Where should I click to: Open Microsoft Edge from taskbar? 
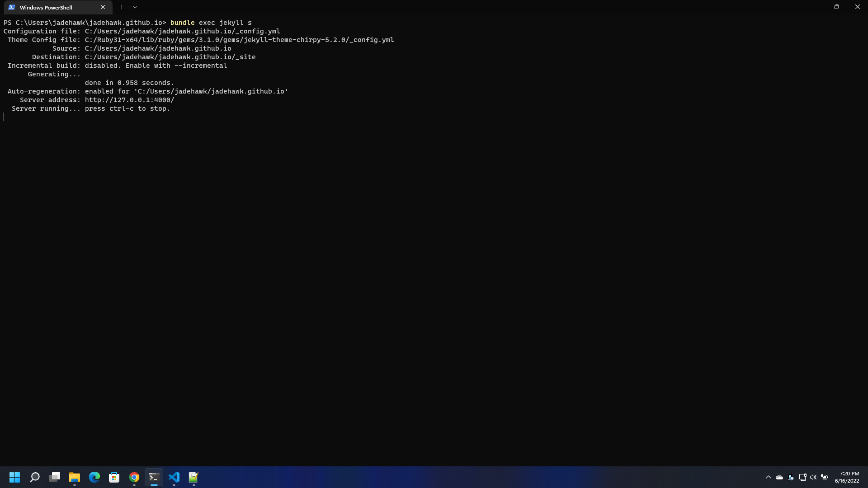click(x=94, y=477)
